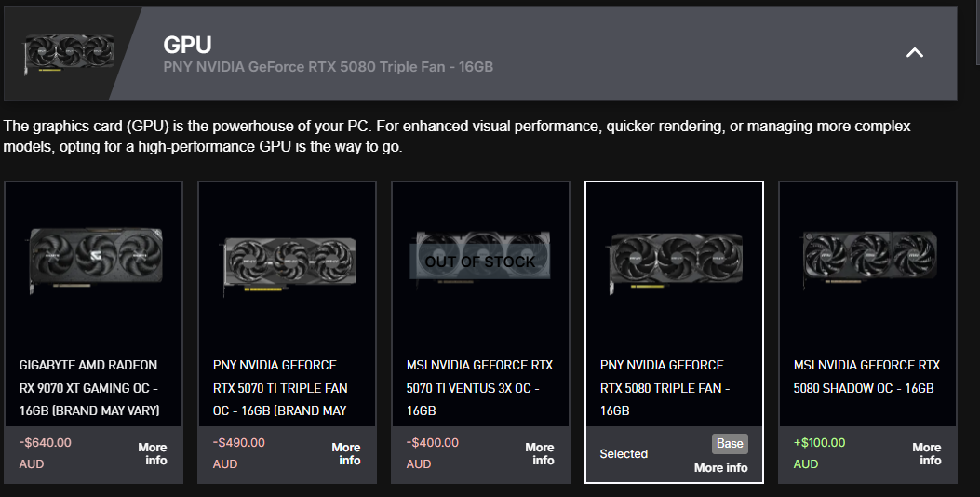
Task: Click the +$100.00 AUD price
Action: click(819, 453)
